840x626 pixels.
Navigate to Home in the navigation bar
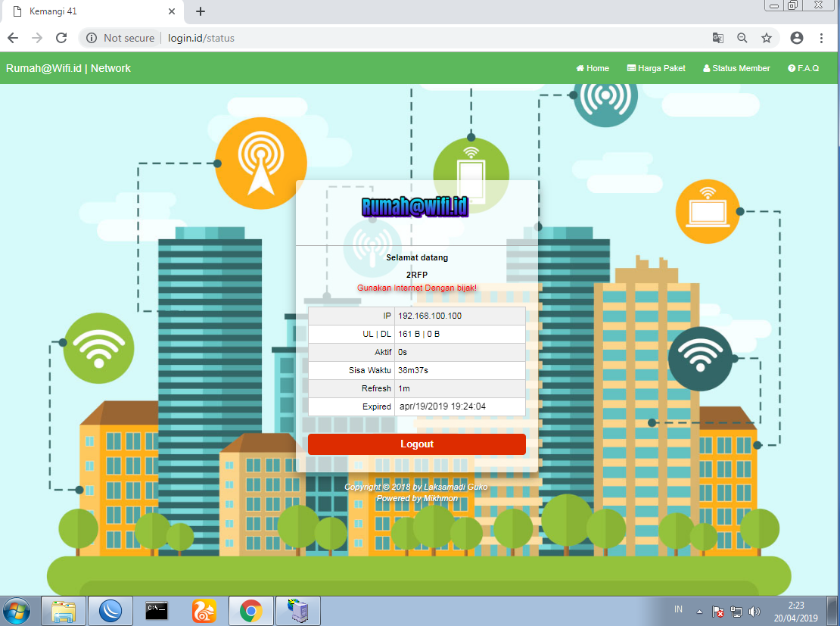[592, 68]
